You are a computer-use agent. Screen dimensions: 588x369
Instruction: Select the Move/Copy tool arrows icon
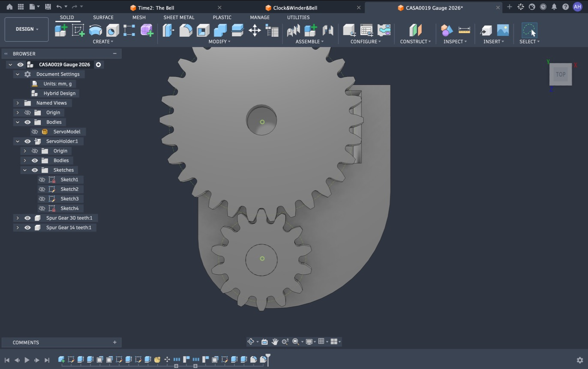point(255,30)
